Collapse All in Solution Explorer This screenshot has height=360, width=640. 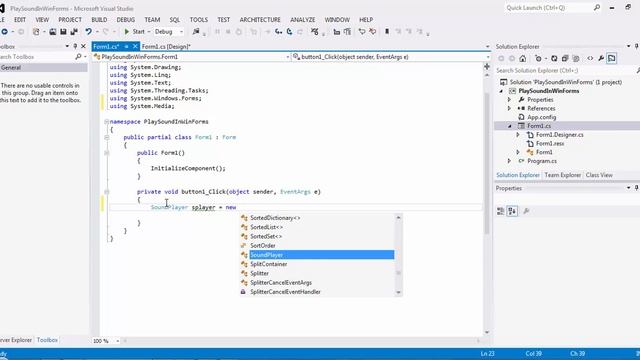tap(565, 58)
